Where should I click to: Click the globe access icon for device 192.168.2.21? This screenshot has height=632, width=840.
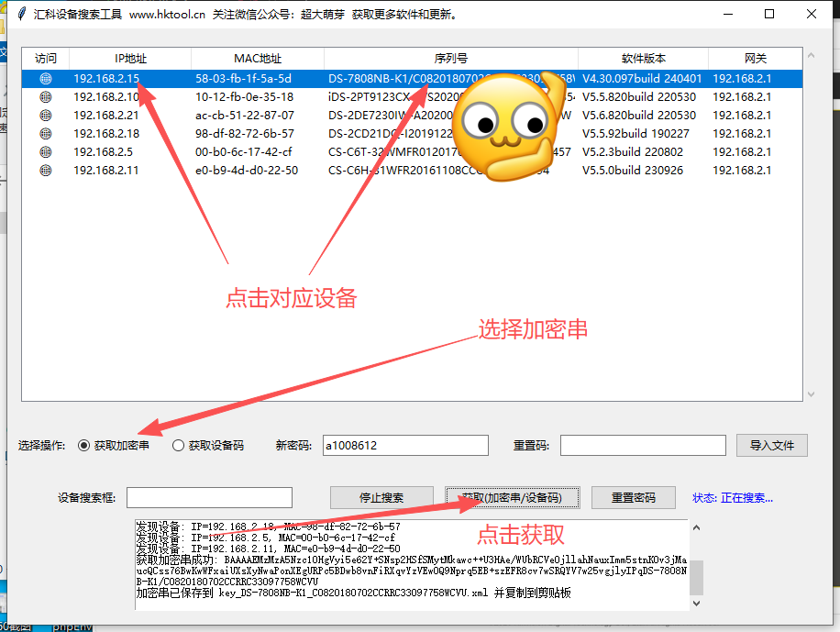tap(45, 115)
